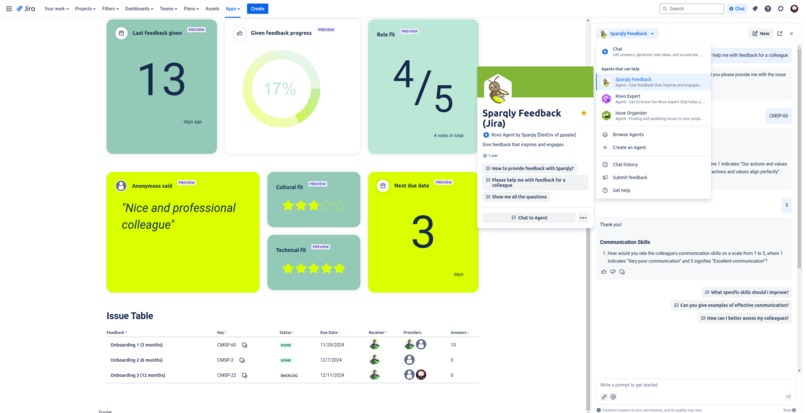Screen dimensions: 806x413
Task: Choose Browse Agents in the menu
Action: click(x=653, y=134)
